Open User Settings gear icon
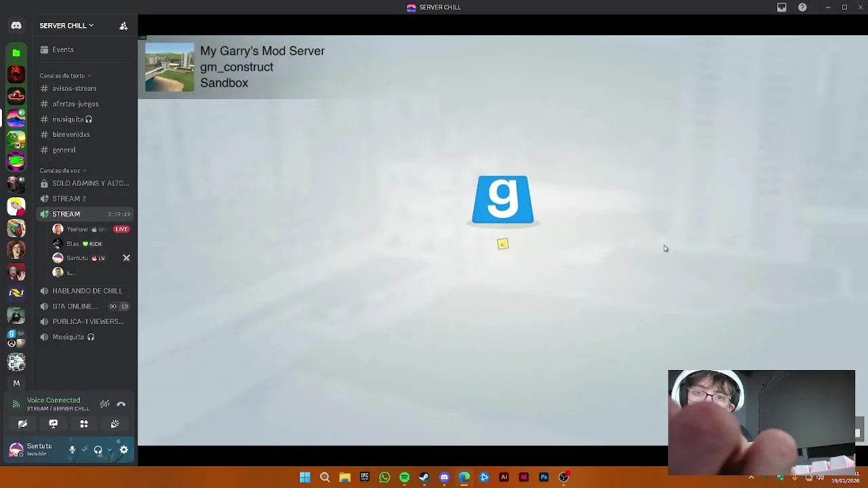This screenshot has height=488, width=868. point(124,449)
